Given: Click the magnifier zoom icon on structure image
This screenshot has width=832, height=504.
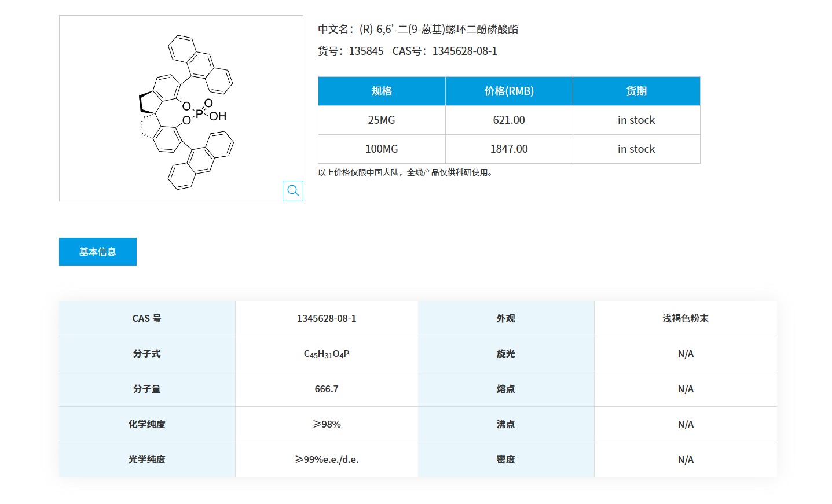Looking at the screenshot, I should 292,190.
